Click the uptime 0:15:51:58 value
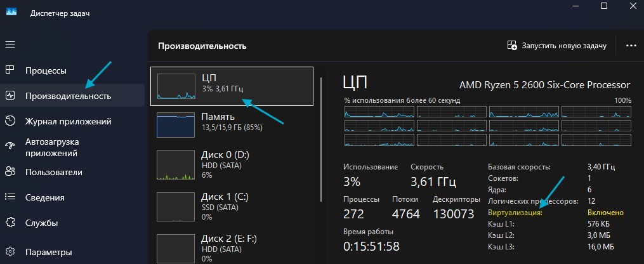644x264 pixels. (x=371, y=246)
